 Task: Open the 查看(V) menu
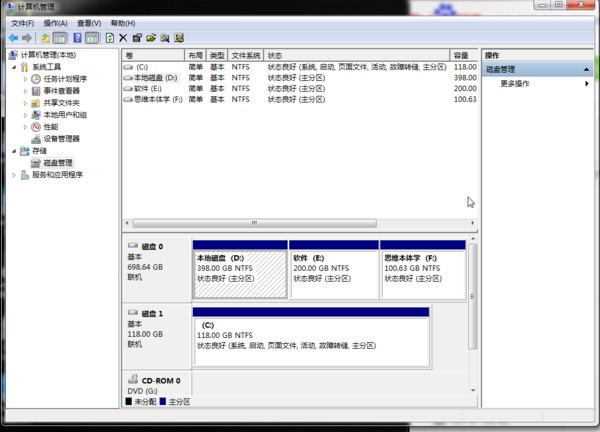(x=89, y=23)
